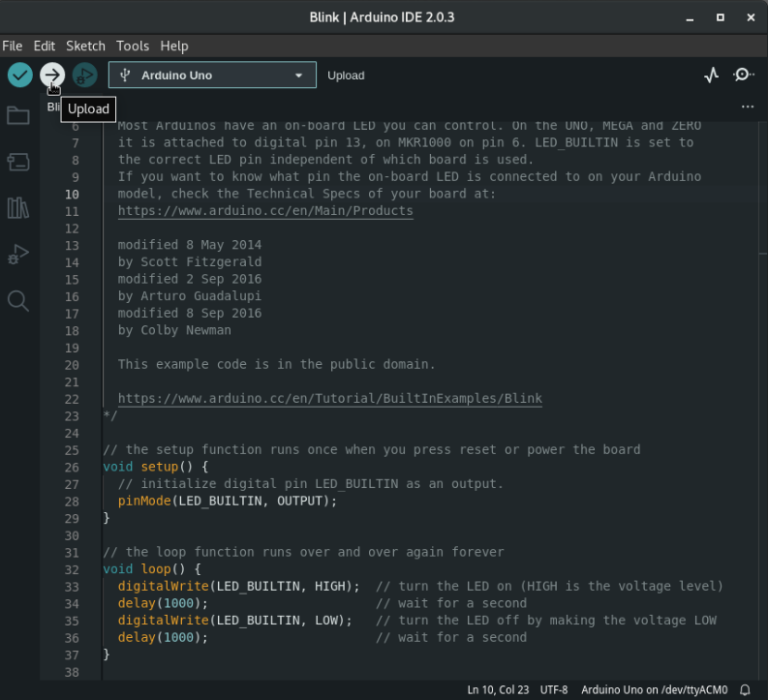
Task: Click the '// initialize digital pin LED_BUILTIN' comment
Action: (311, 484)
